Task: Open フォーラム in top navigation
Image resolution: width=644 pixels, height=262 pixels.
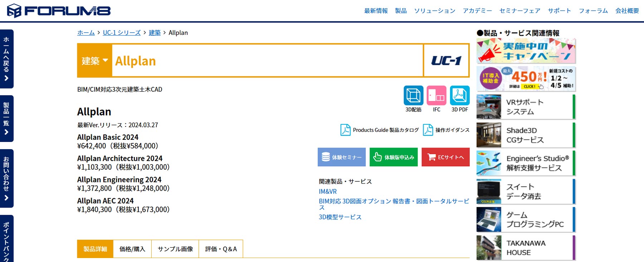Action: pos(593,11)
